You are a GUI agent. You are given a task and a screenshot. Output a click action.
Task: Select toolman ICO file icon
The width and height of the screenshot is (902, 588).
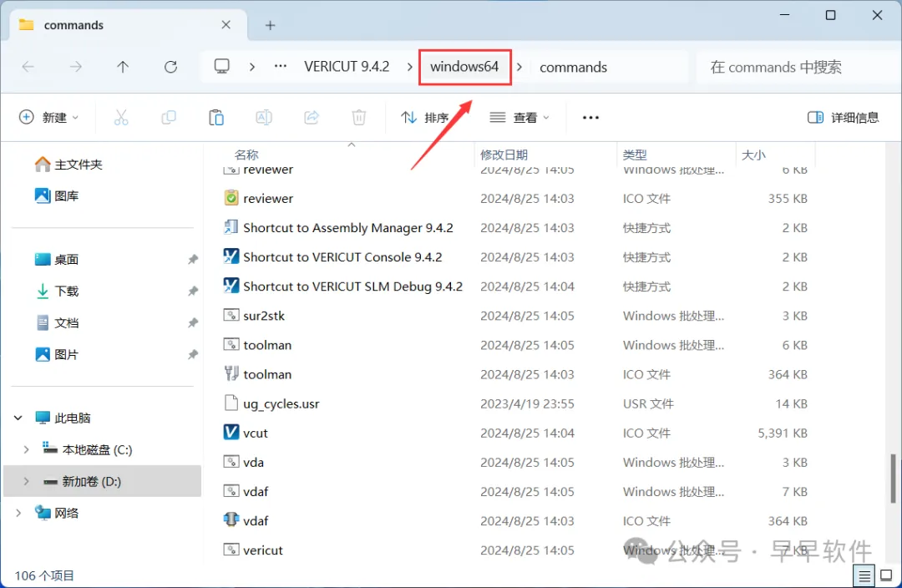(231, 374)
